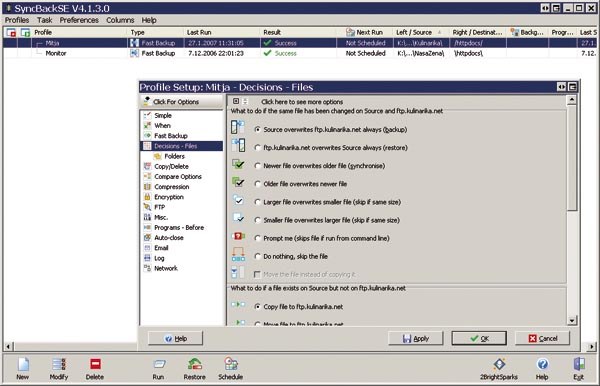The width and height of the screenshot is (600, 386).
Task: Sort by the Next Run column header
Action: point(365,33)
